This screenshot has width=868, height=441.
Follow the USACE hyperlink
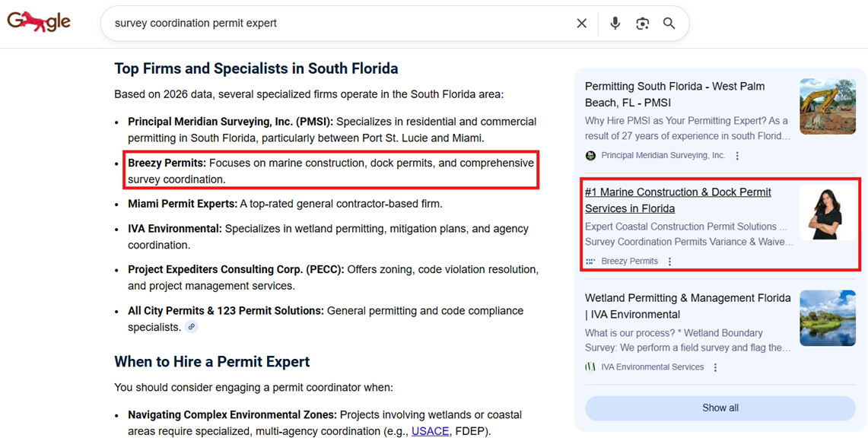(430, 431)
